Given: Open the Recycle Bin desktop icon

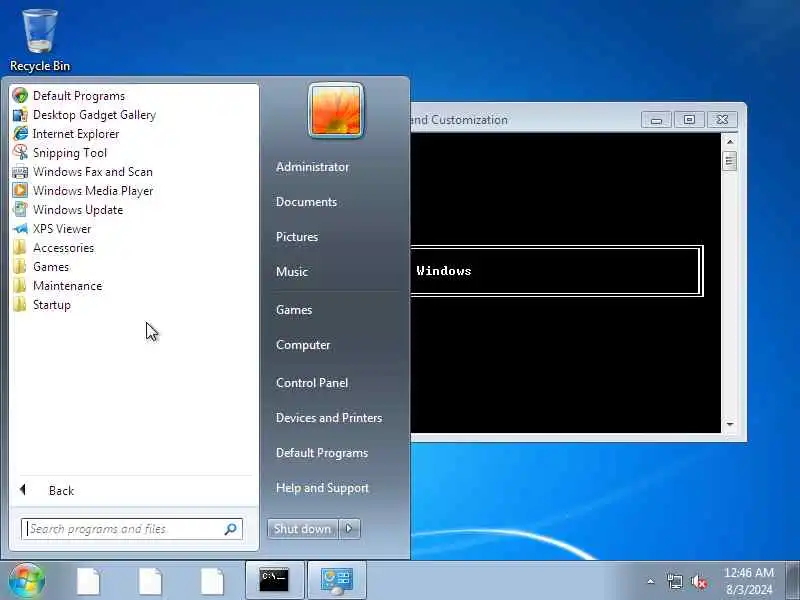Looking at the screenshot, I should [40, 41].
